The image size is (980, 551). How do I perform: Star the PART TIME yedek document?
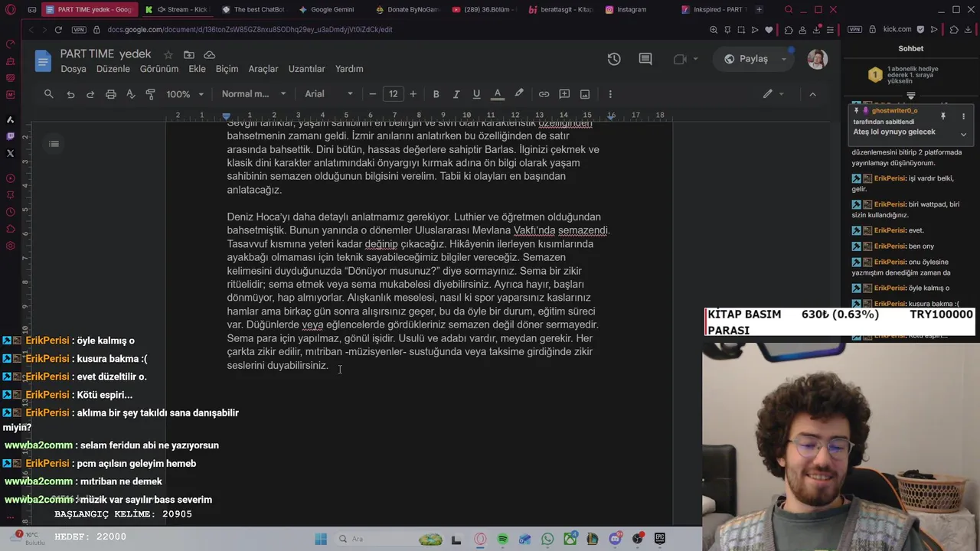(168, 55)
